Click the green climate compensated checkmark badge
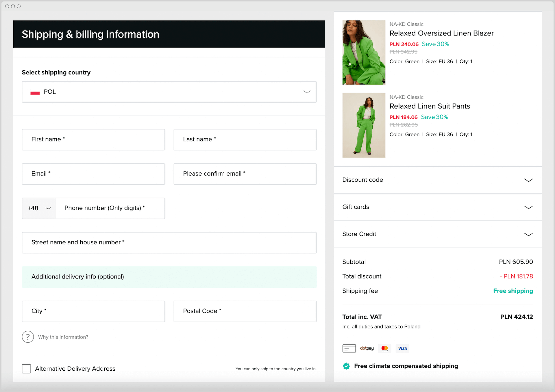 (346, 366)
